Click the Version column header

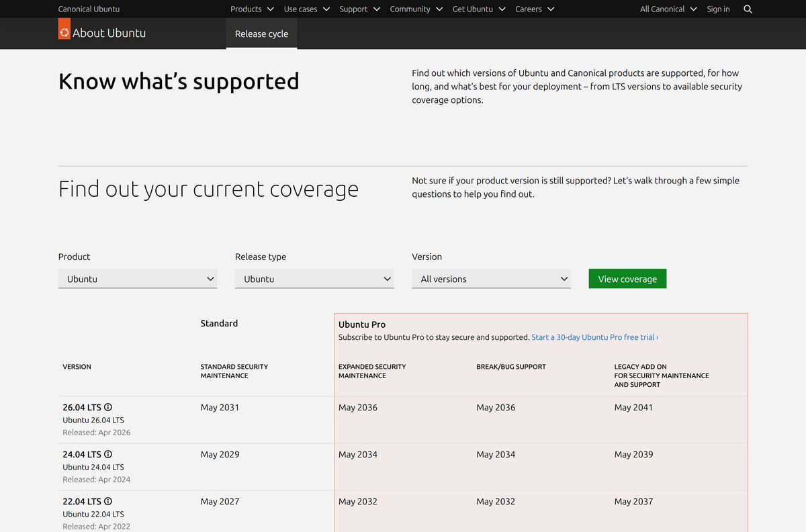tap(77, 367)
